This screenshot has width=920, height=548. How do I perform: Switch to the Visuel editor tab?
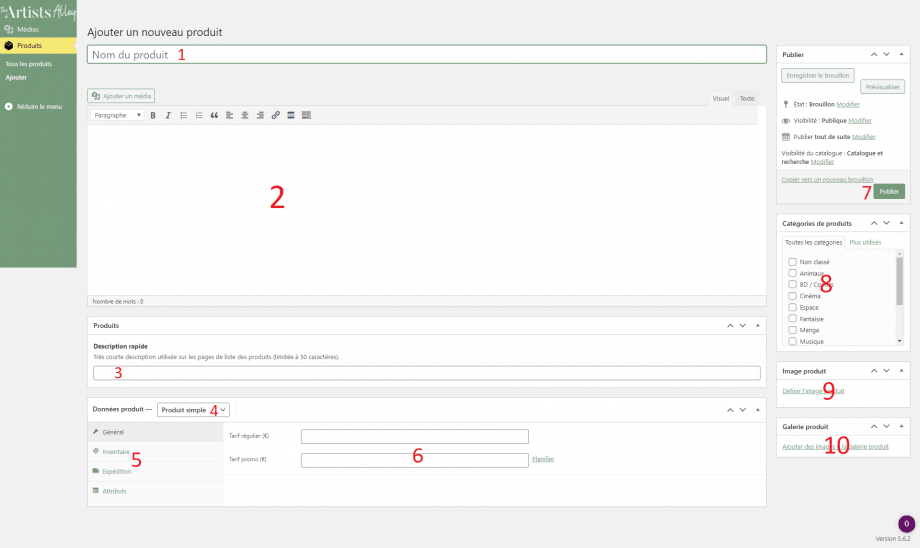721,99
